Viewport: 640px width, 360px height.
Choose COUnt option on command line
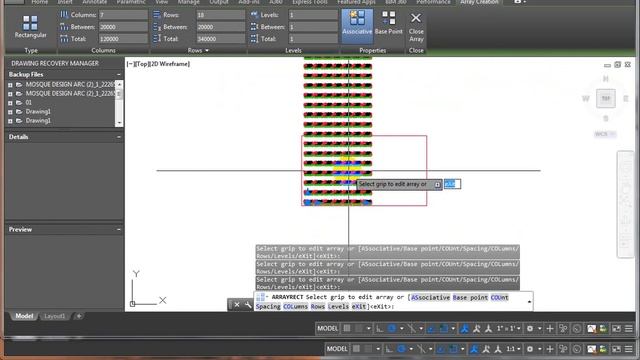(500, 298)
